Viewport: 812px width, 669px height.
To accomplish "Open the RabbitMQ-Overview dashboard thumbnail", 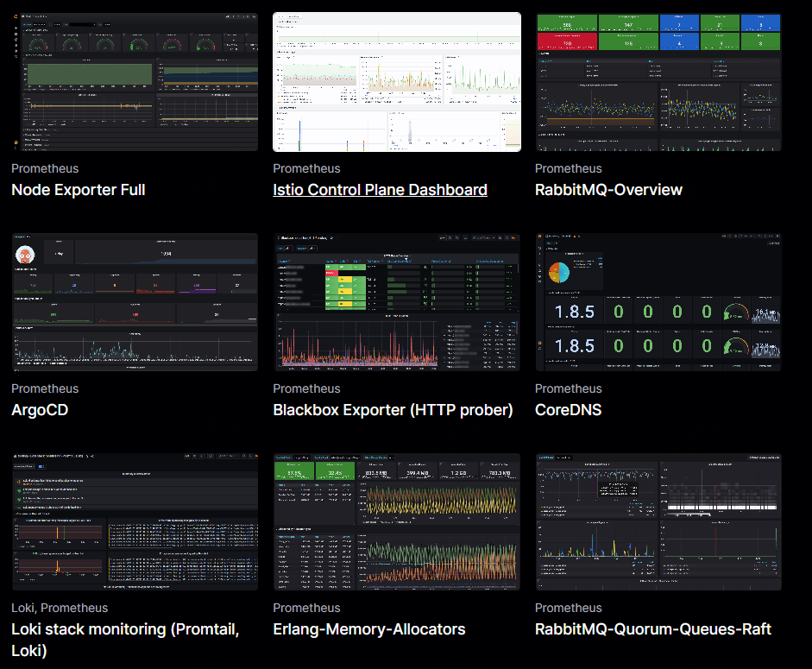I will (658, 82).
